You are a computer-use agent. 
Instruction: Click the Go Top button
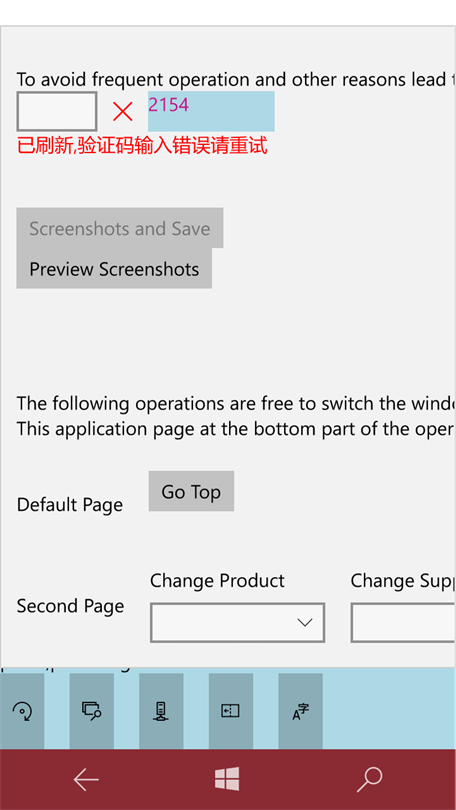coord(191,491)
